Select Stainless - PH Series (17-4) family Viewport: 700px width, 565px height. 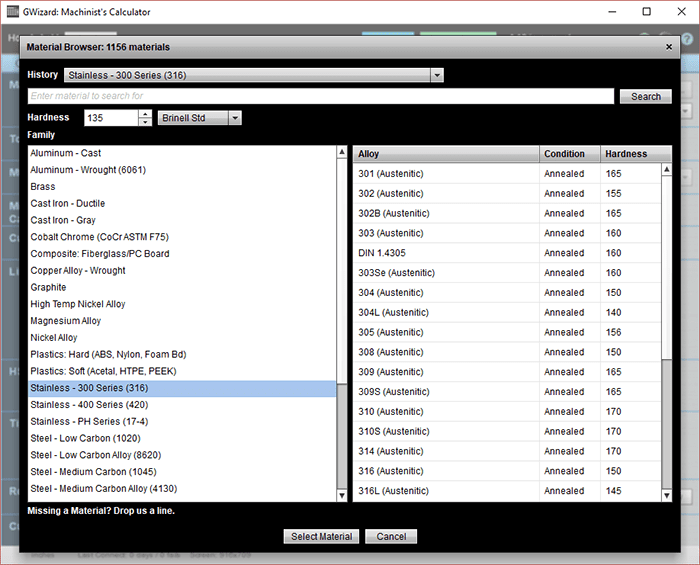coord(182,422)
